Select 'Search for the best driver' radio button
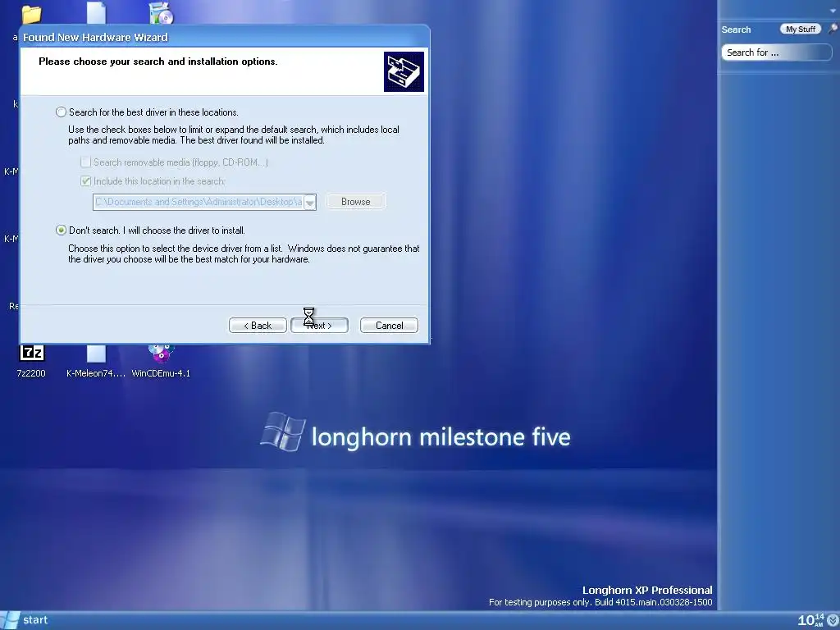 [61, 112]
